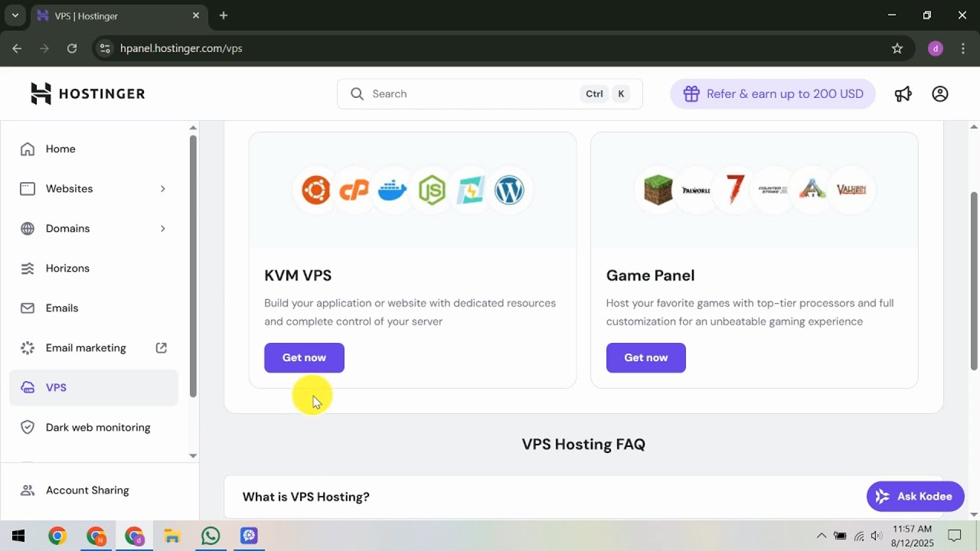Go to Emails in the sidebar
Image resolution: width=980 pixels, height=551 pixels.
93,308
